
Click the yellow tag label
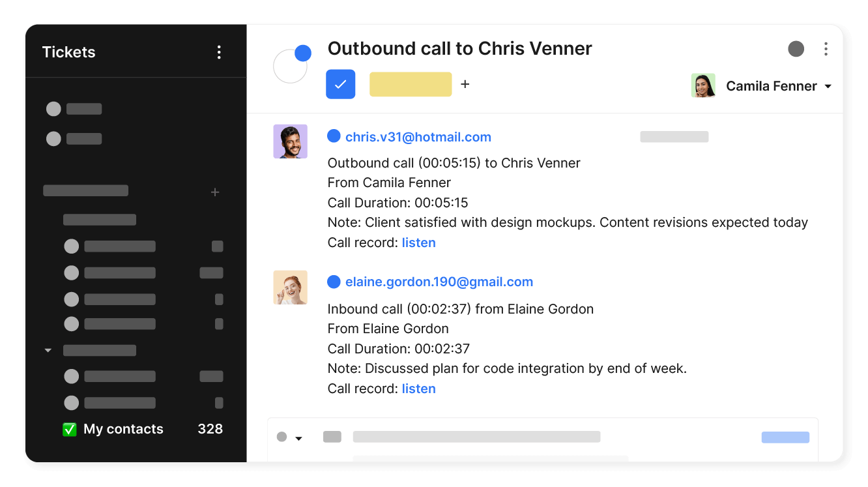[x=411, y=84]
